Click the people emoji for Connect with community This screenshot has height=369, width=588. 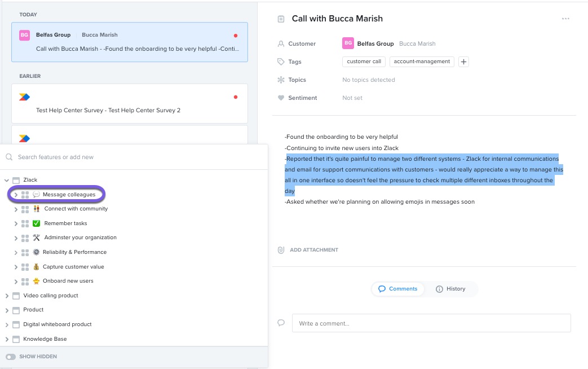pyautogui.click(x=37, y=209)
